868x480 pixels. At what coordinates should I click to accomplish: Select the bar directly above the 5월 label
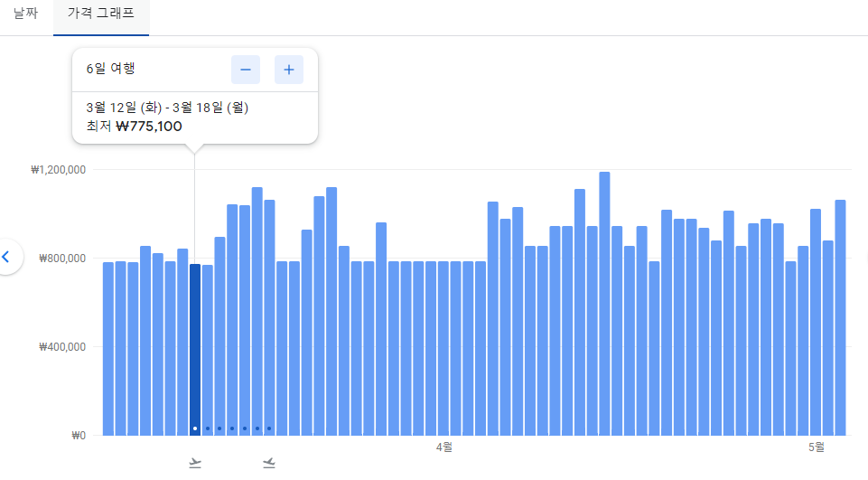816,322
